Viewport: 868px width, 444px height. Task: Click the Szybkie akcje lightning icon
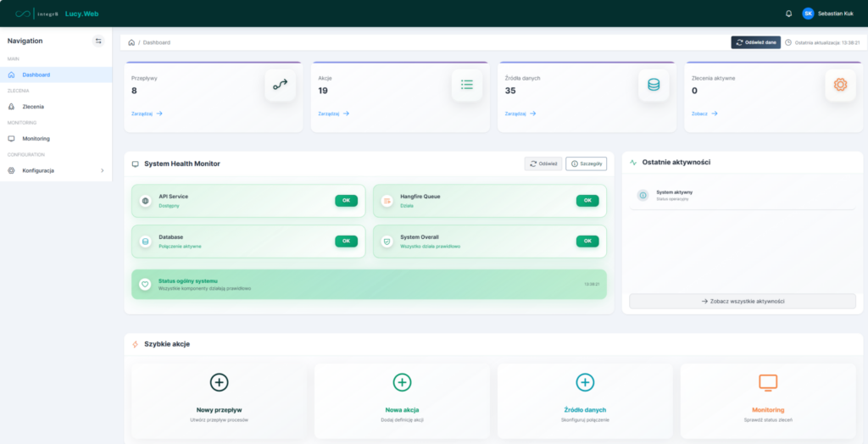pos(135,344)
